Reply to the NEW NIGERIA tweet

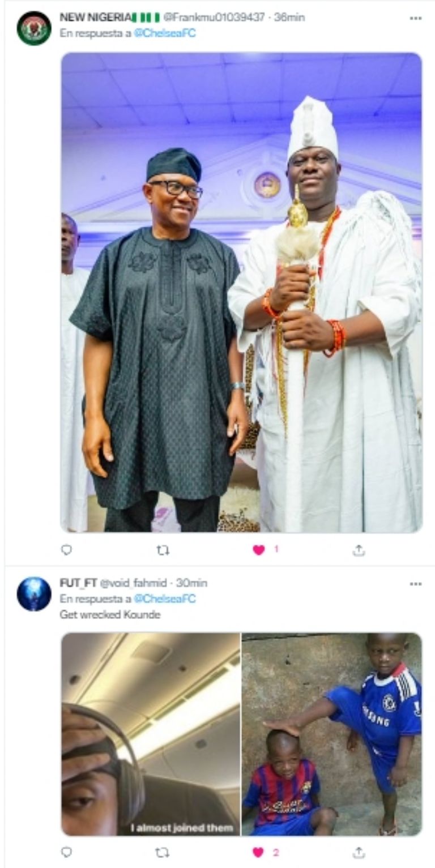click(67, 550)
